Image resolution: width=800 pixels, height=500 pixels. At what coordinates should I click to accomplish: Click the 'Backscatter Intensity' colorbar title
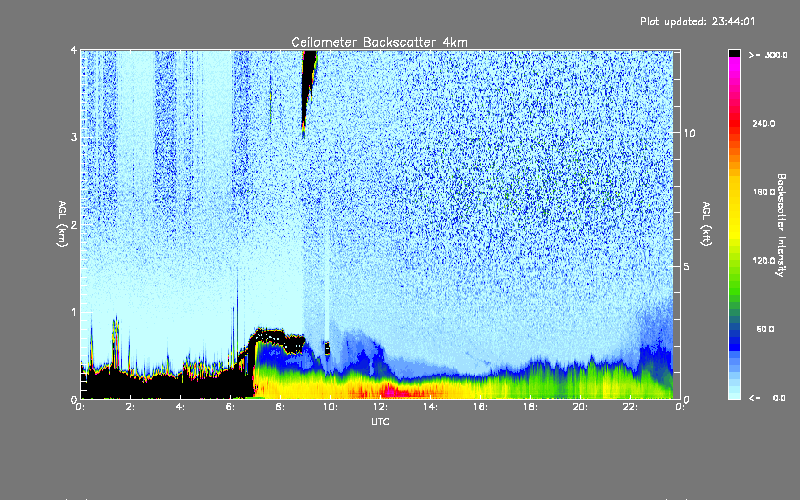click(781, 225)
